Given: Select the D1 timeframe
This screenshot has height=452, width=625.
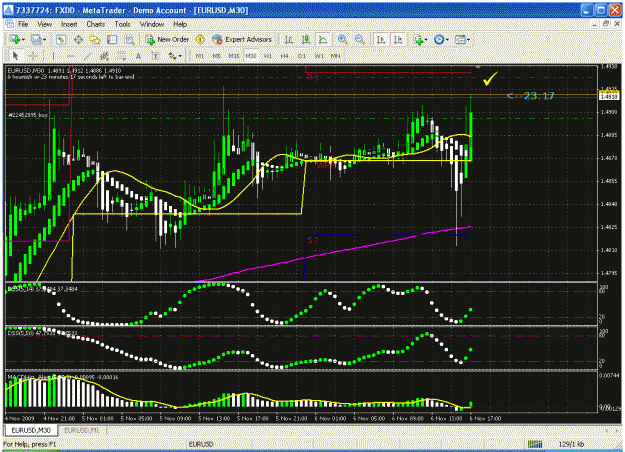Looking at the screenshot, I should 301,56.
